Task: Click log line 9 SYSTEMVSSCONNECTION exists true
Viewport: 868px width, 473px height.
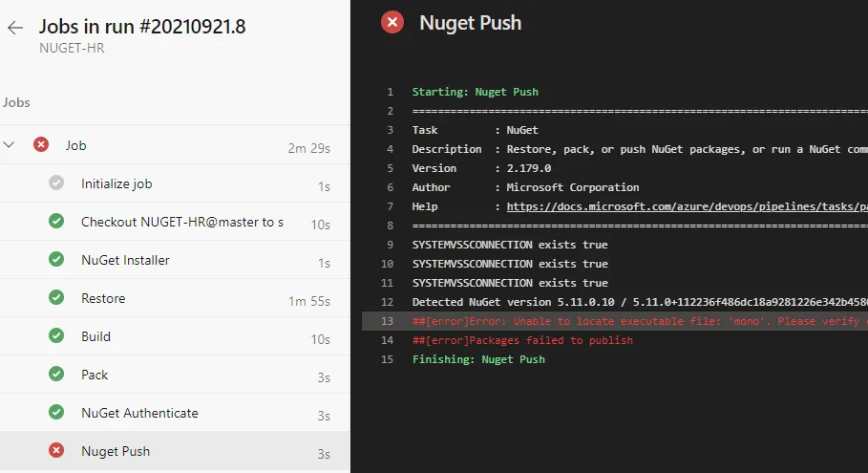Action: [x=510, y=245]
